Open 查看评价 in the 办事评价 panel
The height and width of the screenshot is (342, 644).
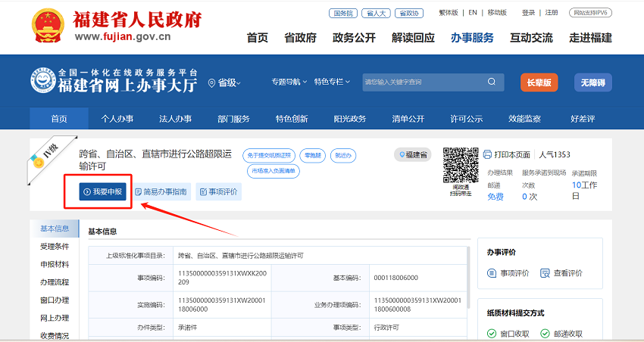[561, 273]
